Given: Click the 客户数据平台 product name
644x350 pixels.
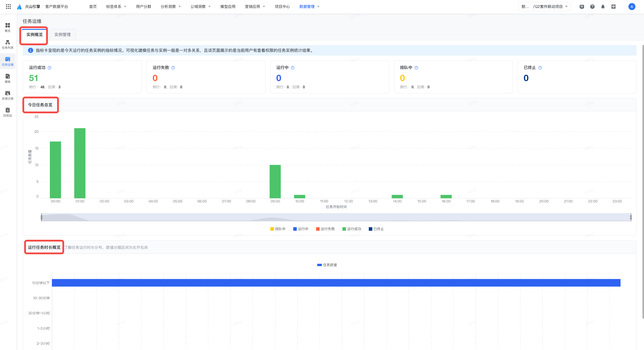Looking at the screenshot, I should tap(56, 7).
